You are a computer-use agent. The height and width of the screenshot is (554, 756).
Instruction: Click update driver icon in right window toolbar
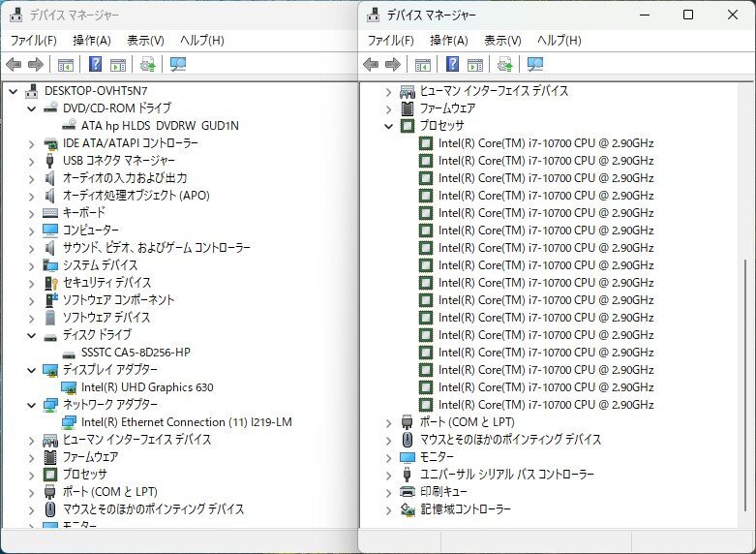click(x=504, y=64)
